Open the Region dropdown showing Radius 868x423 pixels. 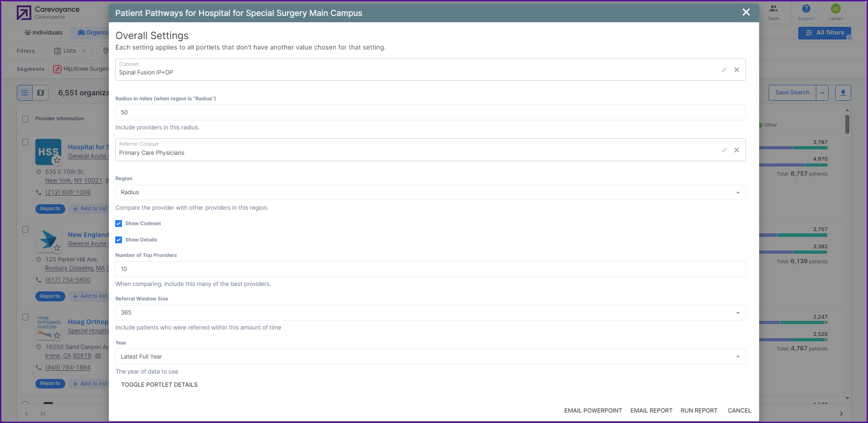(x=430, y=192)
